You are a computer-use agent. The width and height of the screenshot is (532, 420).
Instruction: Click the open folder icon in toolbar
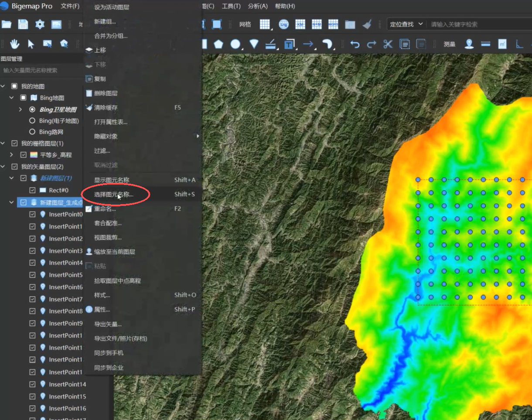tap(7, 24)
